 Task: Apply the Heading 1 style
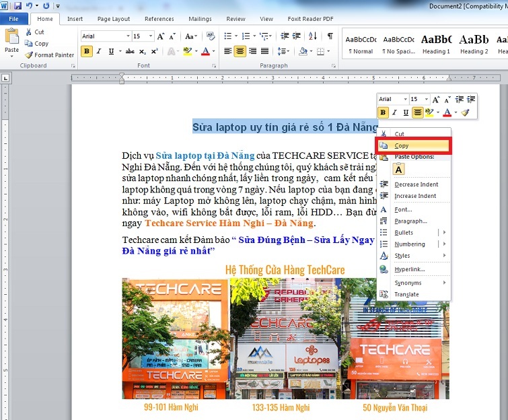(x=436, y=44)
